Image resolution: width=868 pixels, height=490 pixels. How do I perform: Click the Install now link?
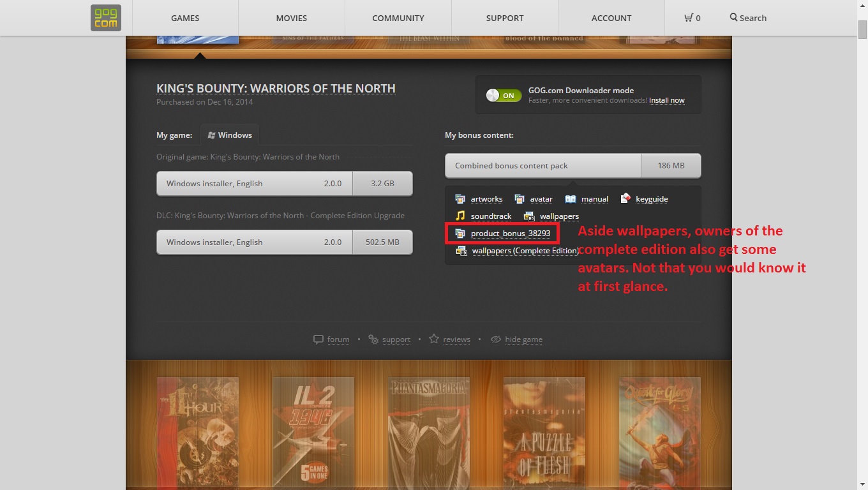(667, 100)
